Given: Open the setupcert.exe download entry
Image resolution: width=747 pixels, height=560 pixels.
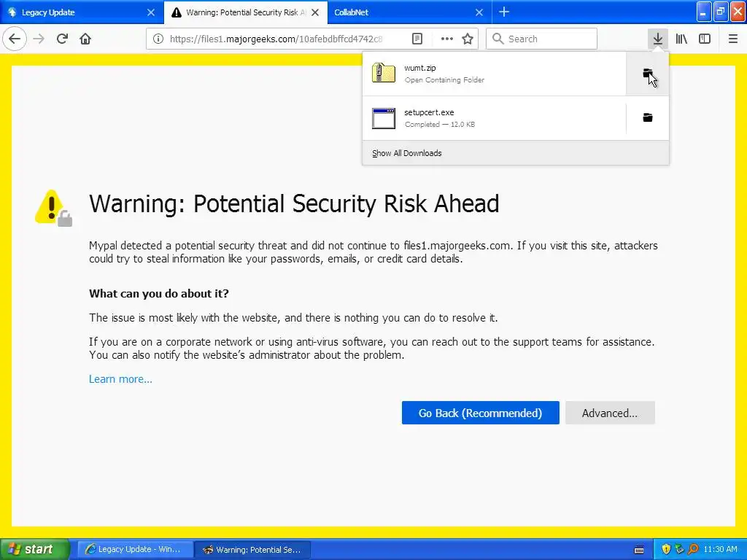Looking at the screenshot, I should click(494, 118).
